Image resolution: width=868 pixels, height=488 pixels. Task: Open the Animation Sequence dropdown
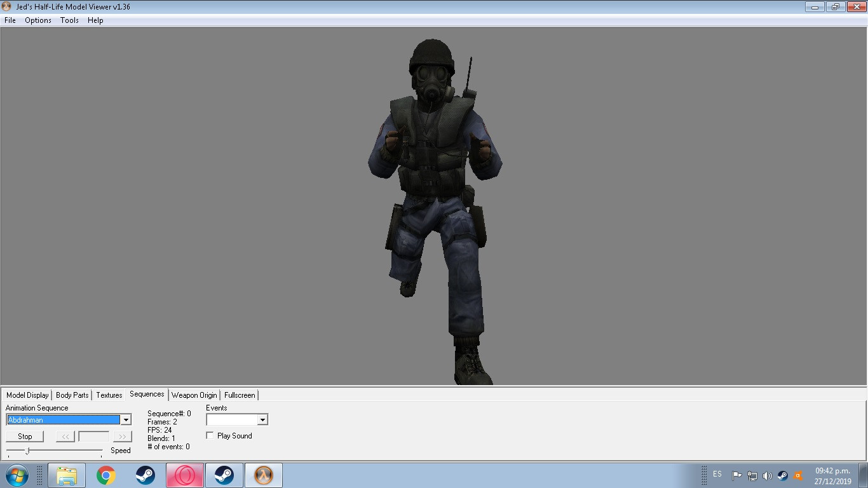[125, 419]
